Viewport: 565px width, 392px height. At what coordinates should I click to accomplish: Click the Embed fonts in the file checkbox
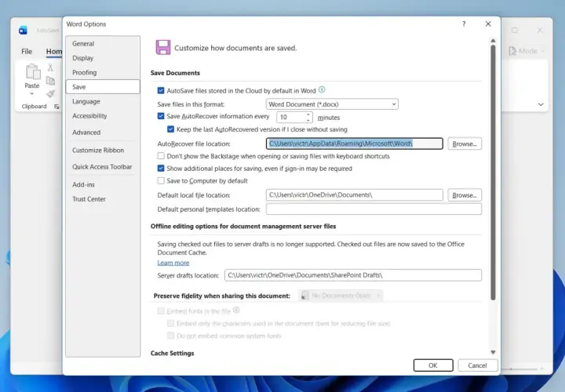[161, 310]
